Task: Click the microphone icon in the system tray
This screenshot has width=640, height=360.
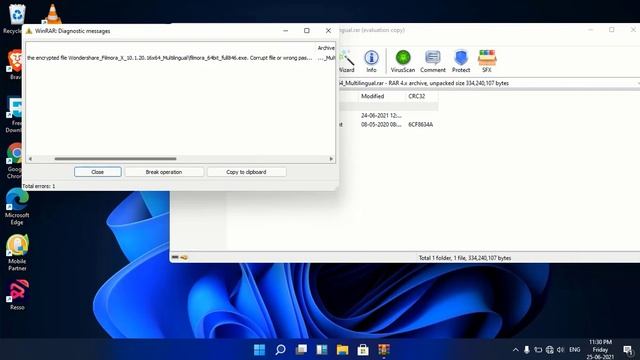Action: pos(527,350)
